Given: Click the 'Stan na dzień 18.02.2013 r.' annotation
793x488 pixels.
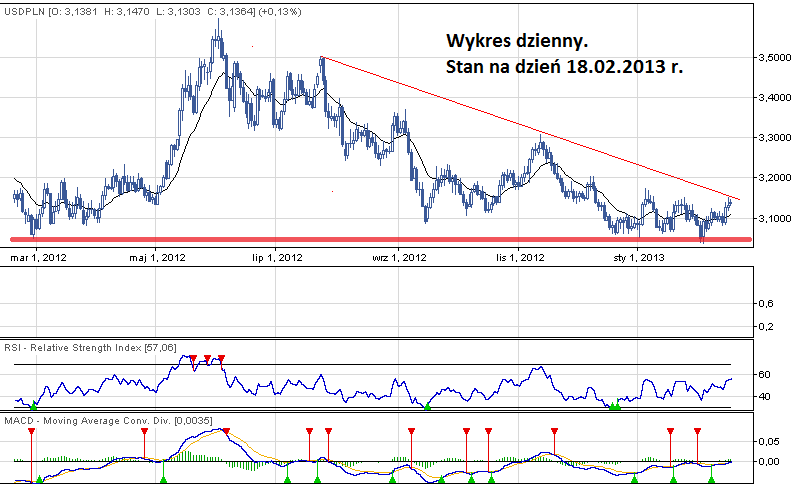Looking at the screenshot, I should [x=564, y=66].
